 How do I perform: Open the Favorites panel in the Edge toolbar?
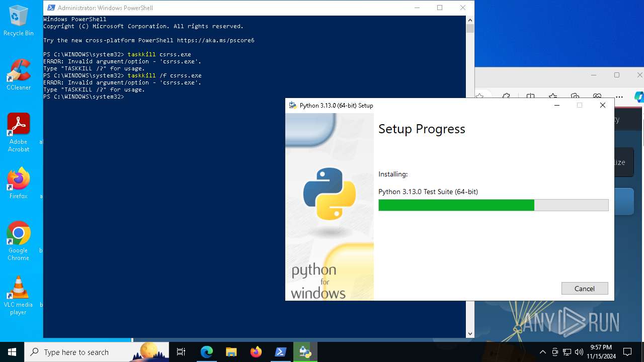[553, 97]
